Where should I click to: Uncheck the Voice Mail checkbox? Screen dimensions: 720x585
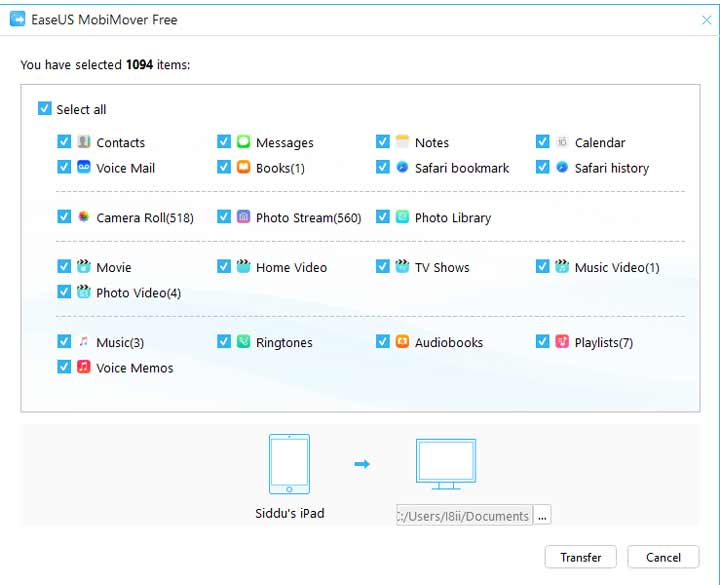[x=64, y=167]
